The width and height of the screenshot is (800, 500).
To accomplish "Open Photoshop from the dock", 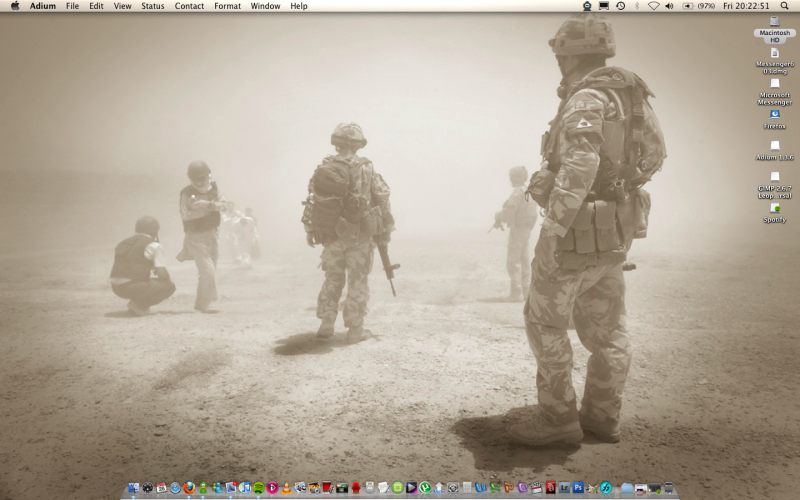I will point(578,488).
